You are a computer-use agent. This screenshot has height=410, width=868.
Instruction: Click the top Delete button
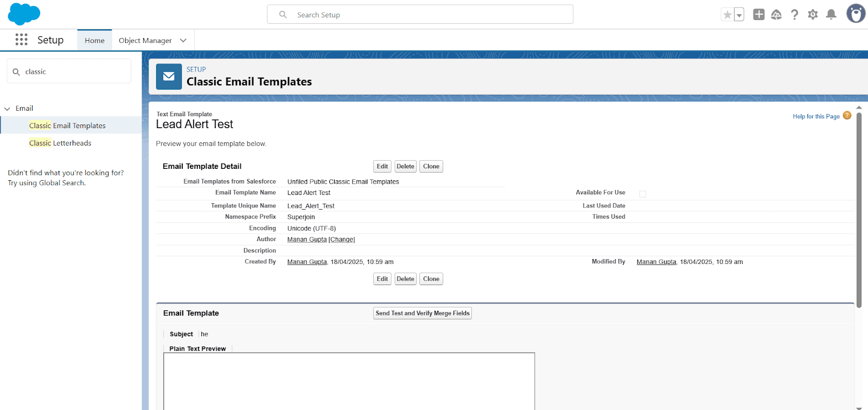click(405, 166)
